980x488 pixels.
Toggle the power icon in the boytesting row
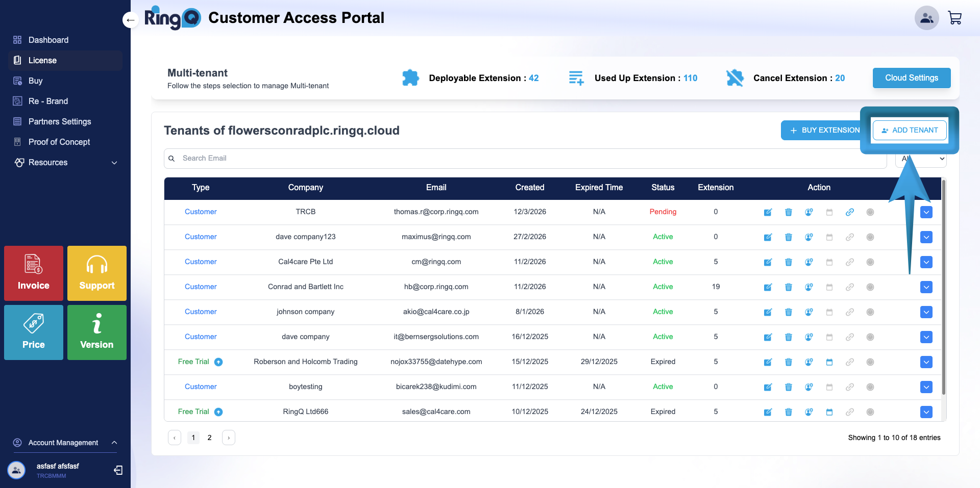pos(870,387)
